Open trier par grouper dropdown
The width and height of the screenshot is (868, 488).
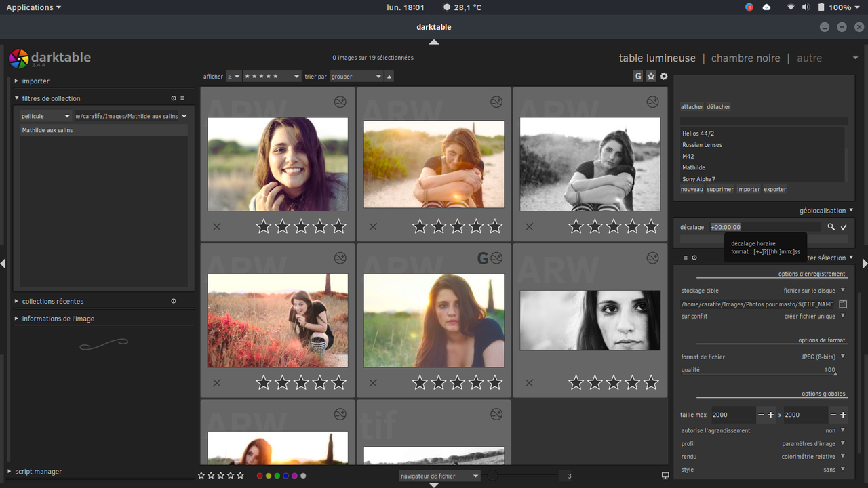click(357, 77)
